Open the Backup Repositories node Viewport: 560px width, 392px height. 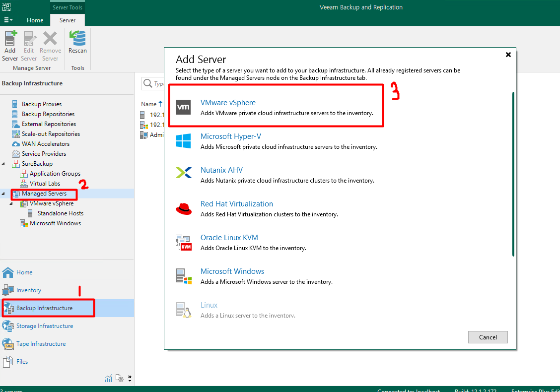pos(48,114)
